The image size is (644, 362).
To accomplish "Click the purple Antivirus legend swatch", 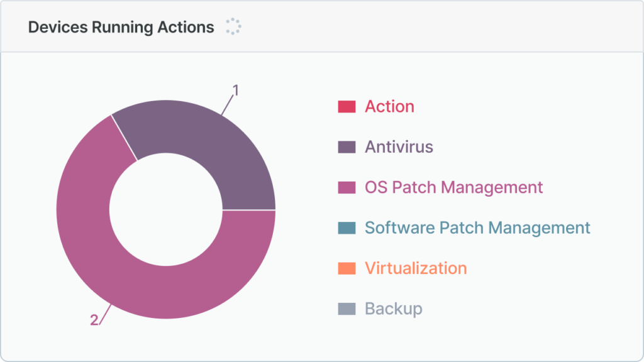I will coord(347,147).
